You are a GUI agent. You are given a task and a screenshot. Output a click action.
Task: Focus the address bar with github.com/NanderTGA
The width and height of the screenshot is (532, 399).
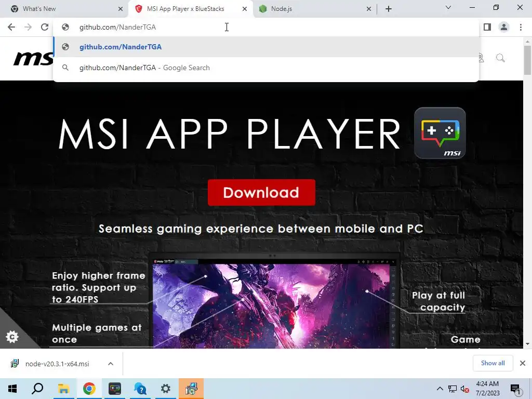coord(265,27)
